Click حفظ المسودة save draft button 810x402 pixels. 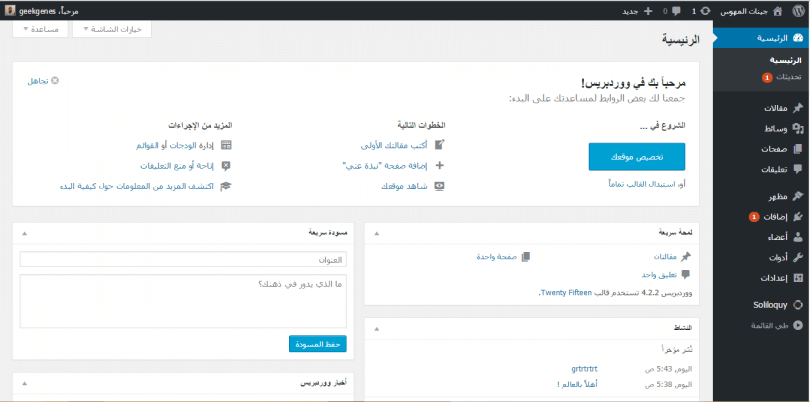pos(318,344)
